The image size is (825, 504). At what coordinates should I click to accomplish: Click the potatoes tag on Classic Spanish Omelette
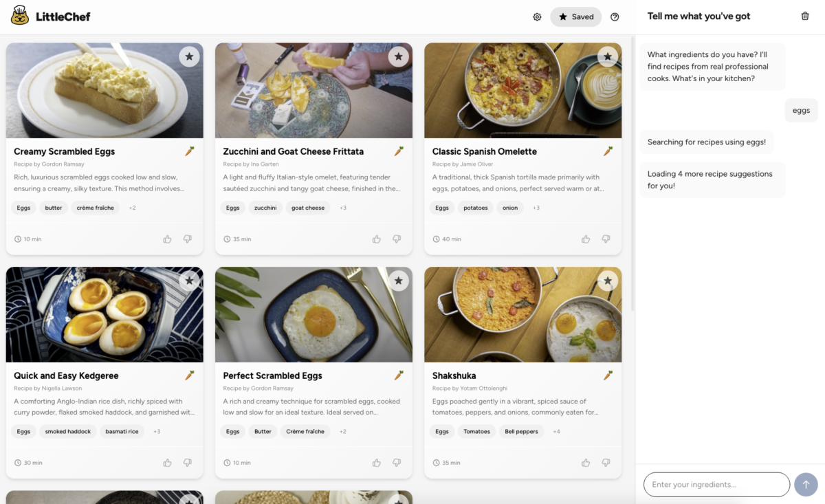475,207
